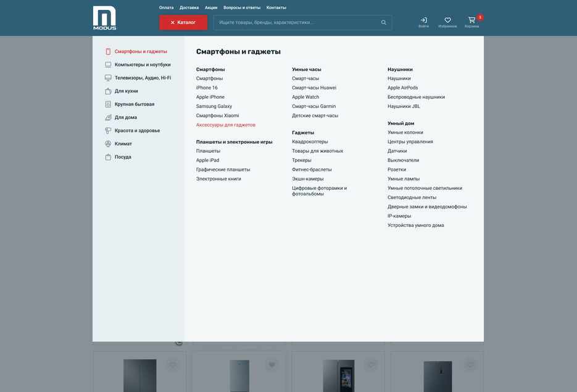
Task: Open the Умные колонки link
Action: (405, 133)
